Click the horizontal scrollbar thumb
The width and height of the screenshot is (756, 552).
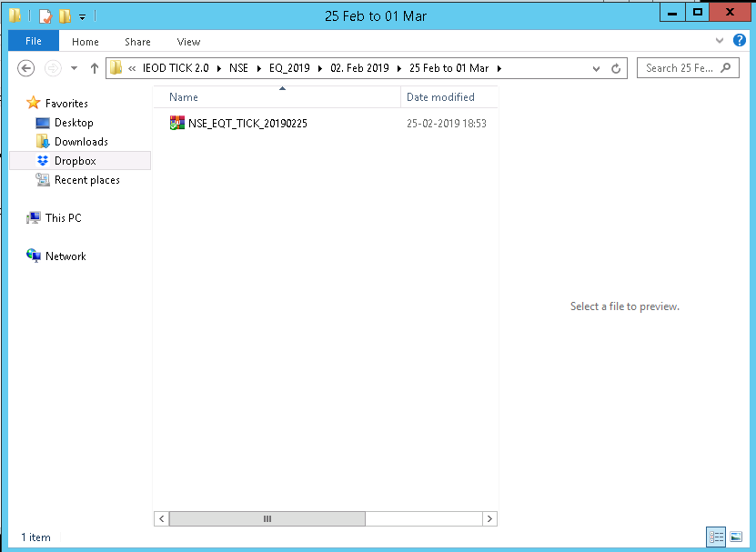(267, 518)
